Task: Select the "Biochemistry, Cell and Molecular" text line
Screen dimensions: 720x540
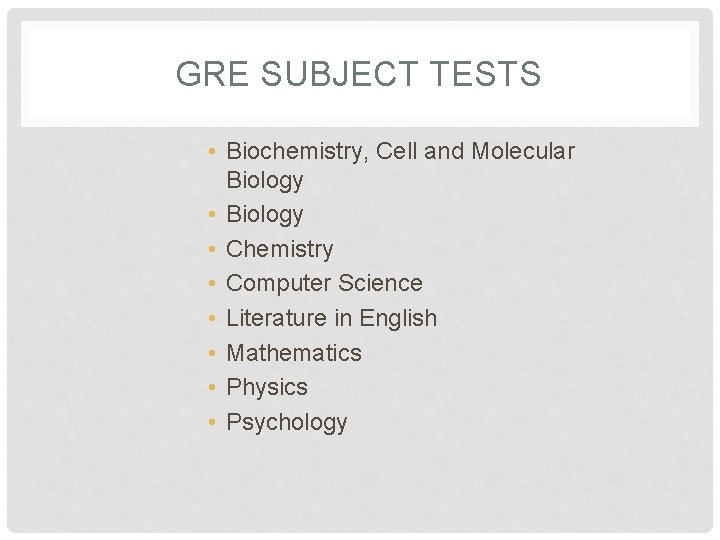Action: [x=400, y=151]
